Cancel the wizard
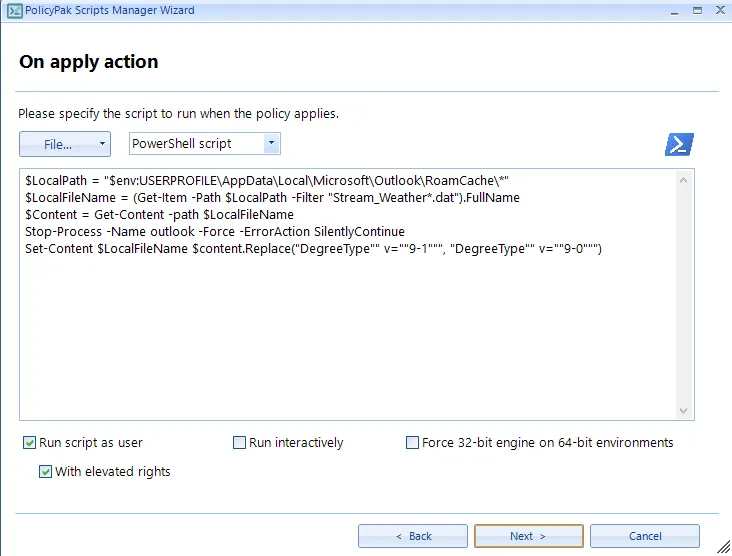 [644, 536]
